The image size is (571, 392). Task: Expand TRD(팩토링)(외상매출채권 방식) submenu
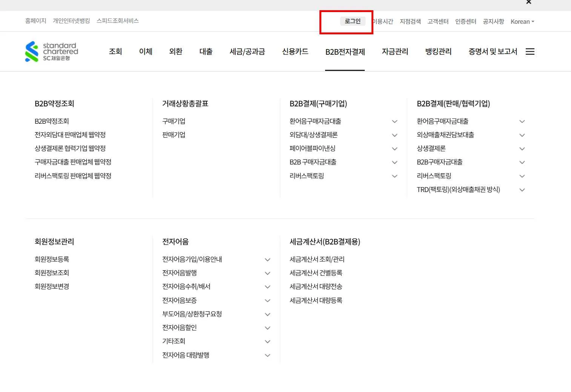[x=522, y=190]
